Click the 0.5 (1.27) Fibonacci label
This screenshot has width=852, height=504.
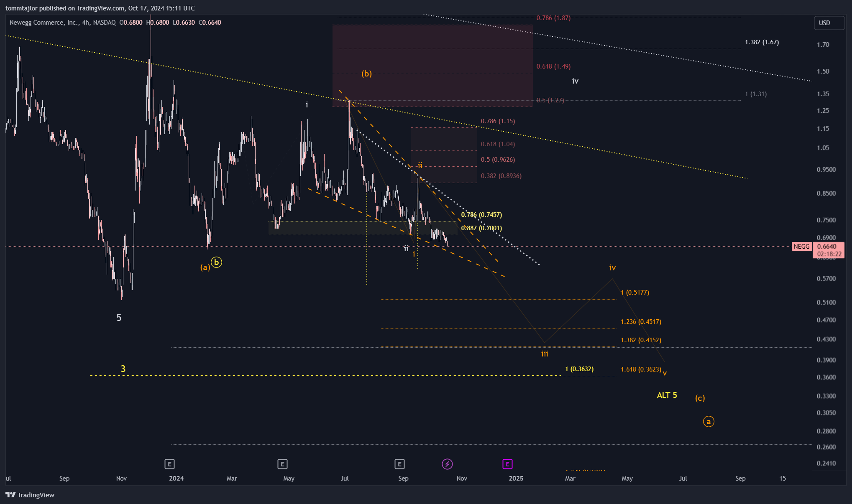[x=550, y=100]
